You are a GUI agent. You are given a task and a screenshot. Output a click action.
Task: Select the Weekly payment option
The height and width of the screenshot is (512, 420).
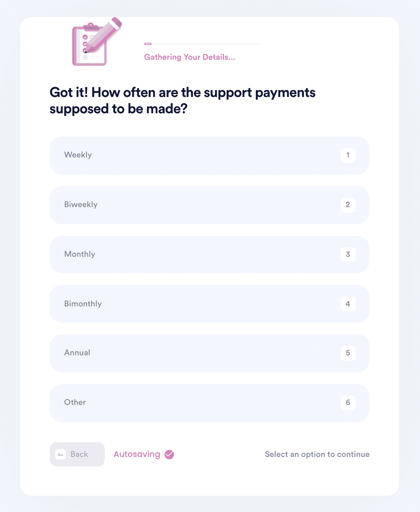click(x=210, y=155)
